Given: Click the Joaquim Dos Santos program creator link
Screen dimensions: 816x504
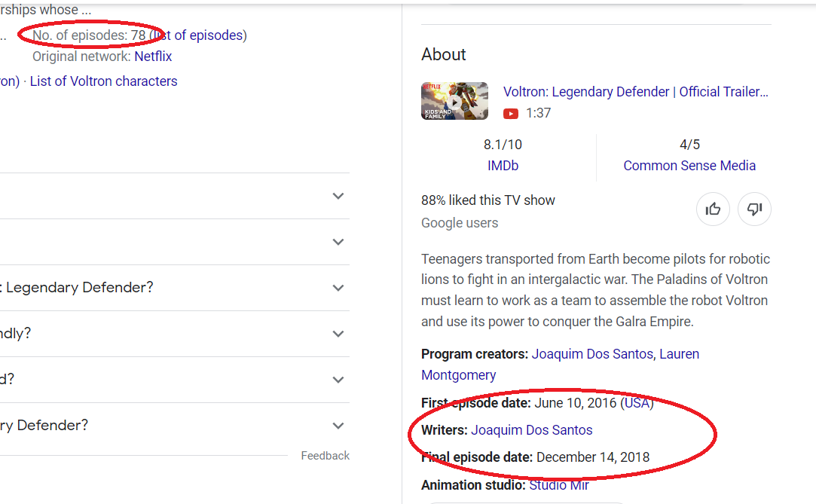Looking at the screenshot, I should 592,353.
